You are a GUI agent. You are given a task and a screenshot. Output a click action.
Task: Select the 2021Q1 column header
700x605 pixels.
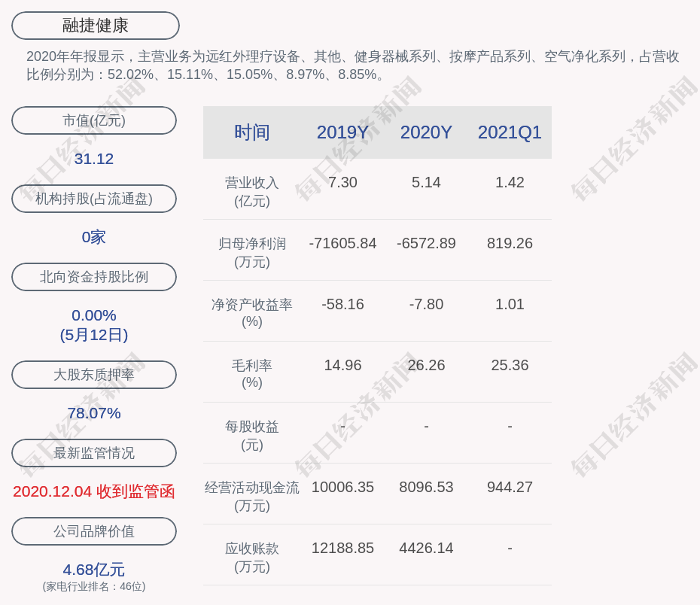[510, 132]
